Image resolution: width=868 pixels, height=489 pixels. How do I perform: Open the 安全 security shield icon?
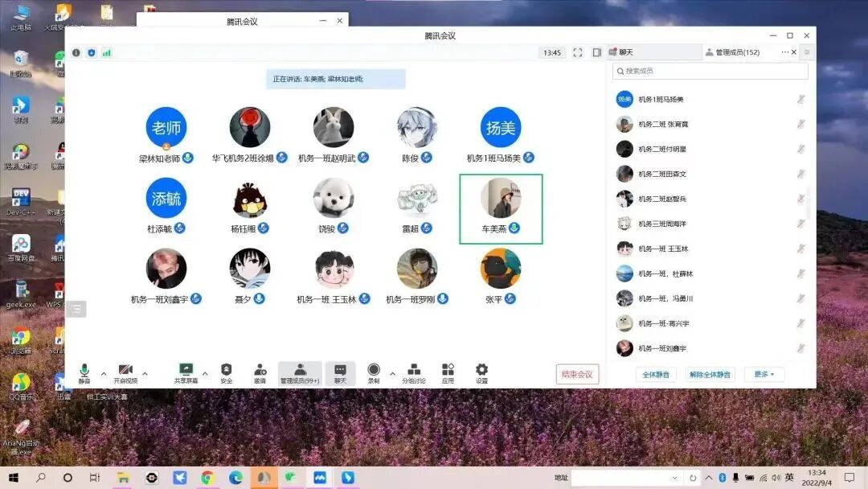227,373
